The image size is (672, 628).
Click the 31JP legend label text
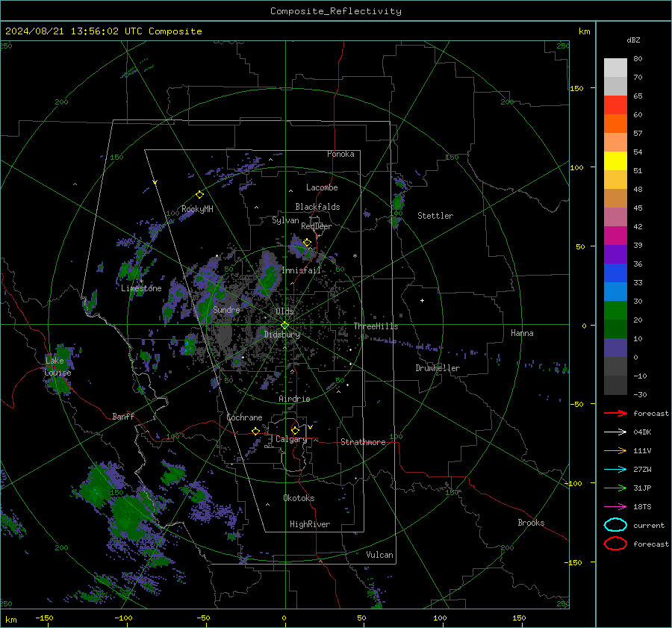pos(642,488)
